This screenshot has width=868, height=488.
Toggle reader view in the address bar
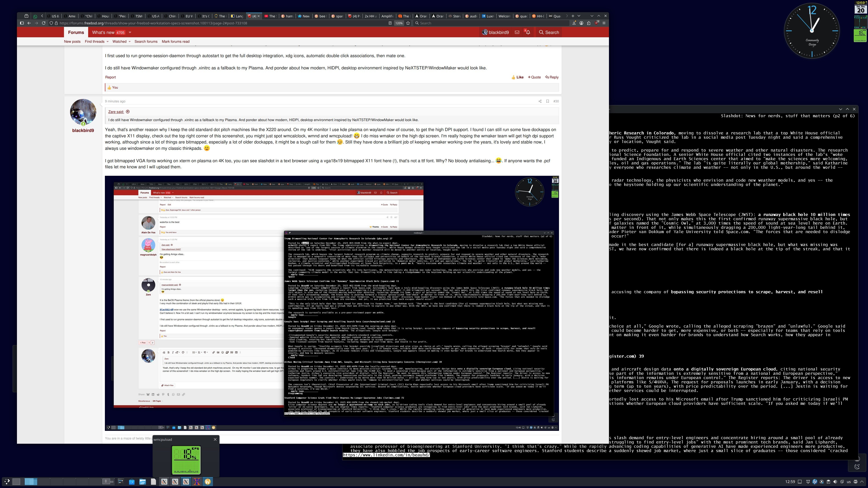coord(390,23)
